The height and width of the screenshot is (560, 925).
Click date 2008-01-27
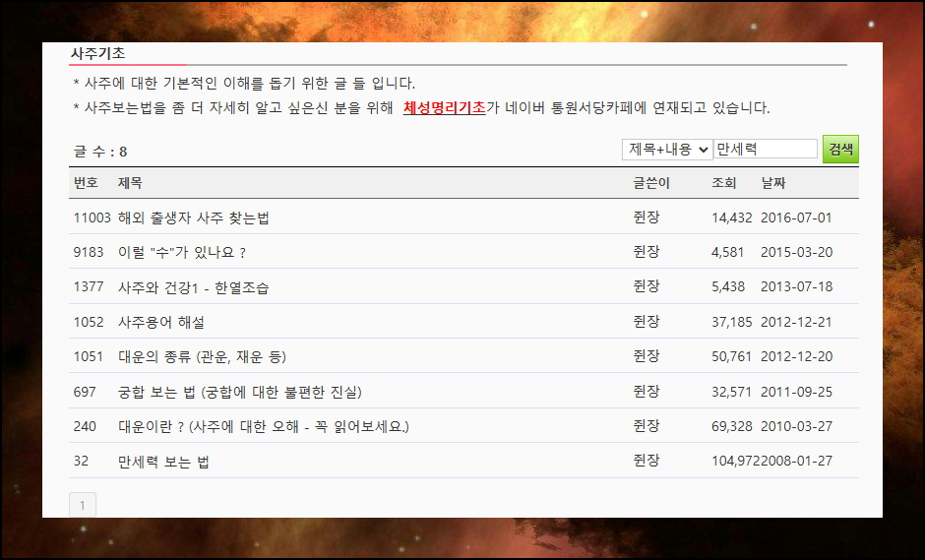[796, 461]
